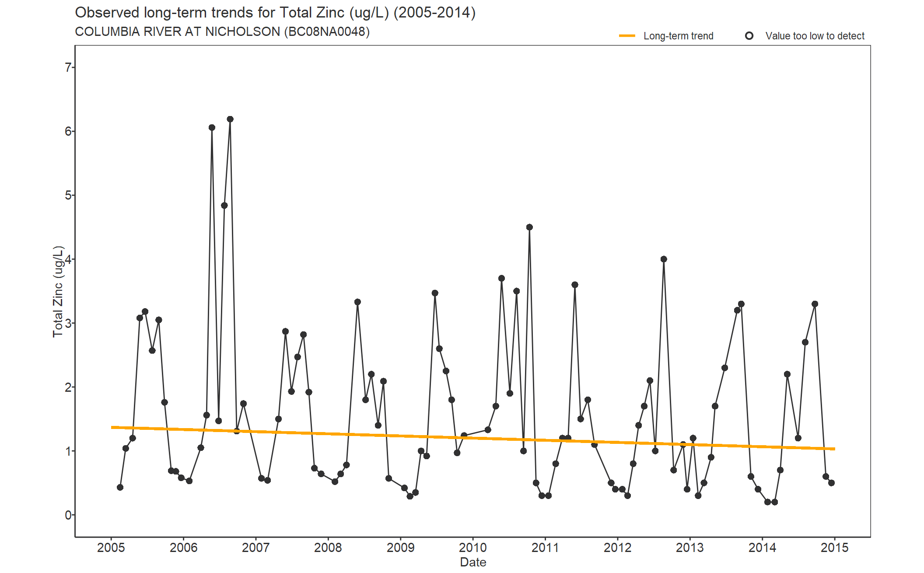The width and height of the screenshot is (924, 573).
Task: Click the orange Long-term trend legend line
Action: coord(627,36)
